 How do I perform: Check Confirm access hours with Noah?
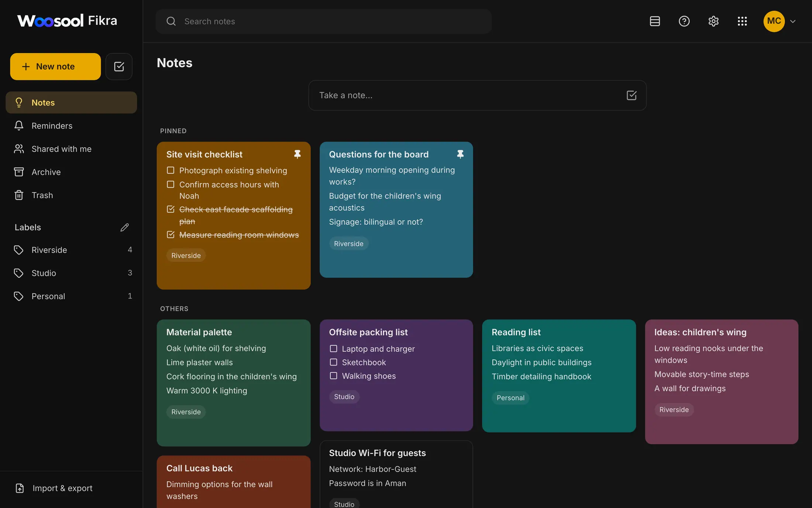tap(171, 184)
